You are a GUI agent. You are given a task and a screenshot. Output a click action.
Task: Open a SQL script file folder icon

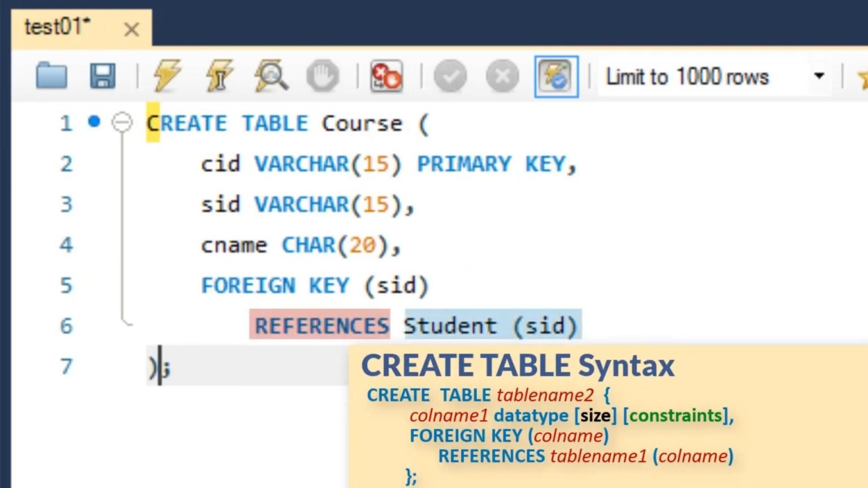[x=51, y=76]
